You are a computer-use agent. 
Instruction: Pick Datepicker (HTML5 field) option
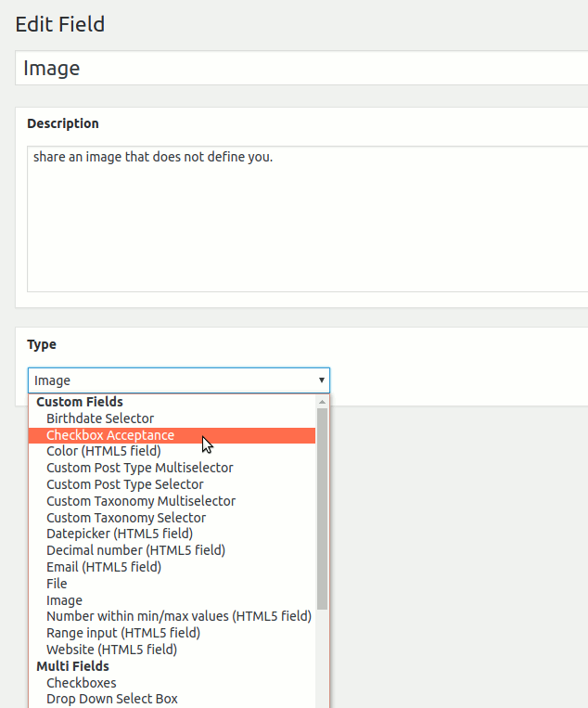120,534
